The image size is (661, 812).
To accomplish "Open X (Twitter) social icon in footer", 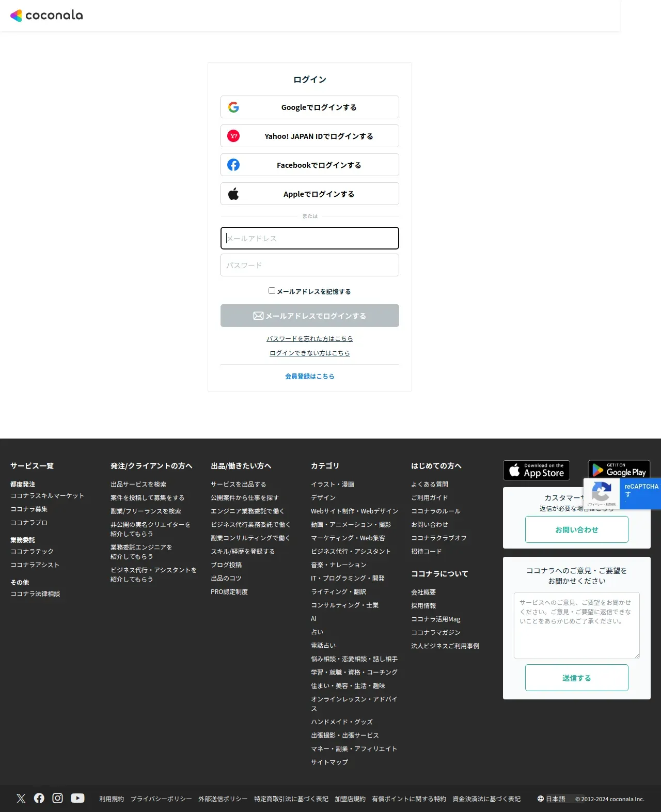I will coord(21,799).
